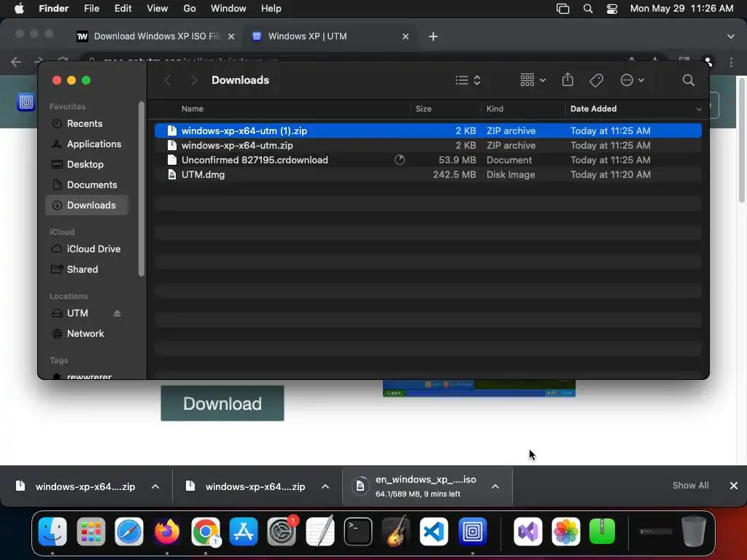Open the File menu
The height and width of the screenshot is (560, 747).
tap(91, 9)
